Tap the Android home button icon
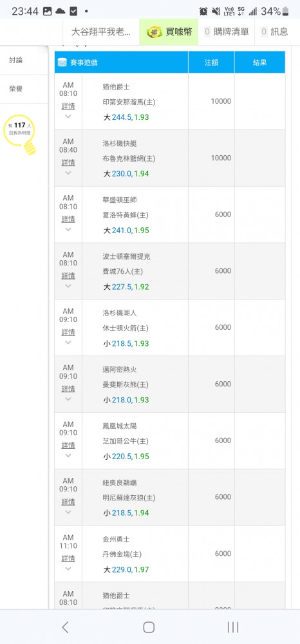Screen dimensions: 300x644 coord(149,627)
